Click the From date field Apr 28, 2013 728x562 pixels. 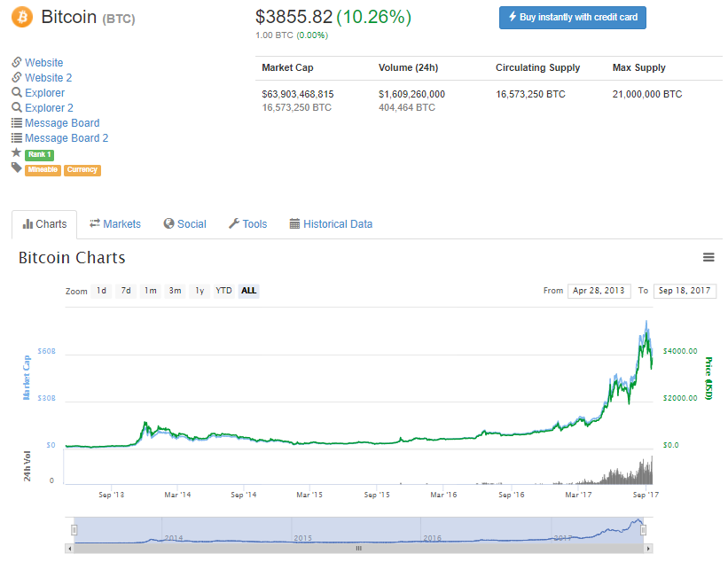[x=599, y=291]
